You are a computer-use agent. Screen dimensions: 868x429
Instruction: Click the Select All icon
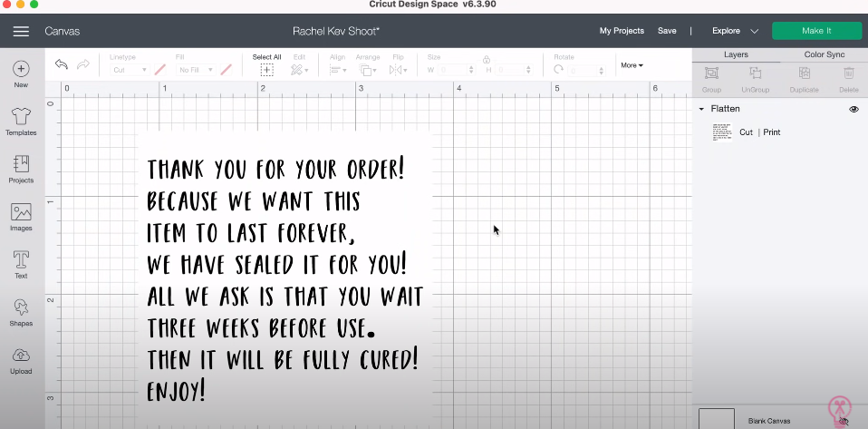coord(266,70)
